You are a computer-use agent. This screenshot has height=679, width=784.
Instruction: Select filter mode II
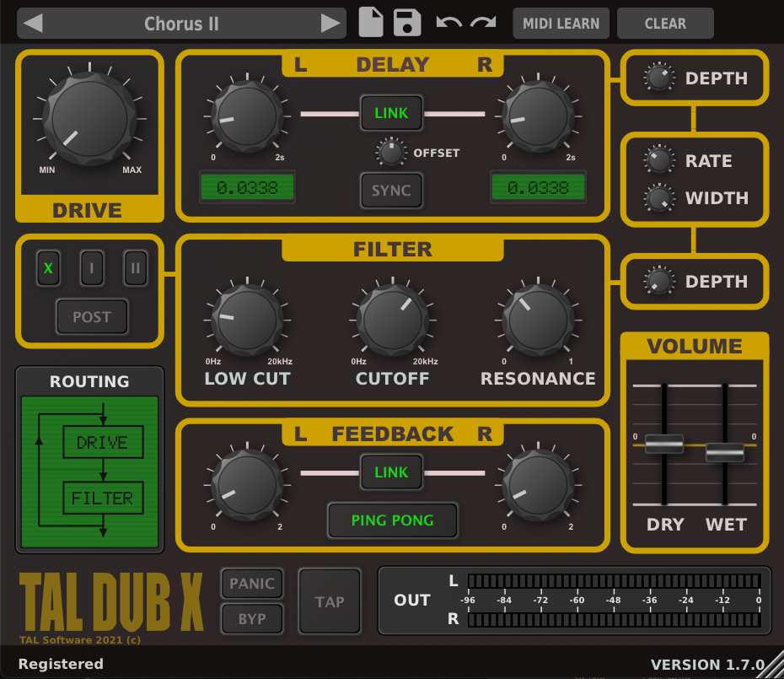(135, 267)
